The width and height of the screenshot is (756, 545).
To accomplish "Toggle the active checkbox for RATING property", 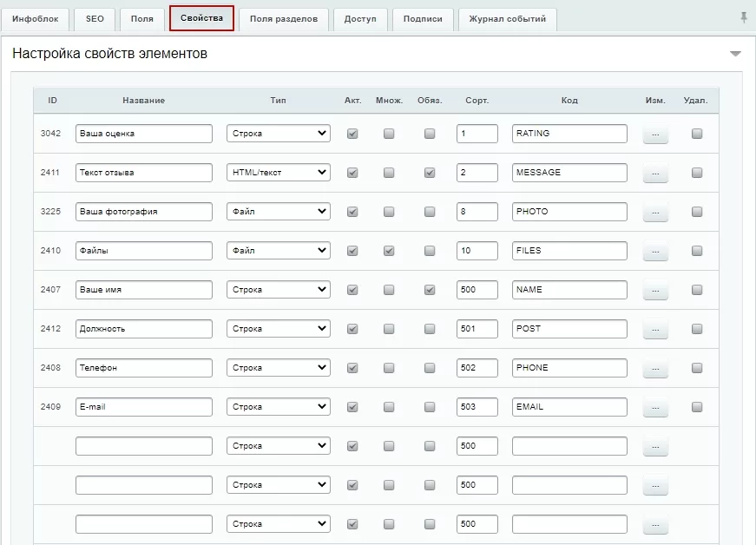I will (352, 134).
